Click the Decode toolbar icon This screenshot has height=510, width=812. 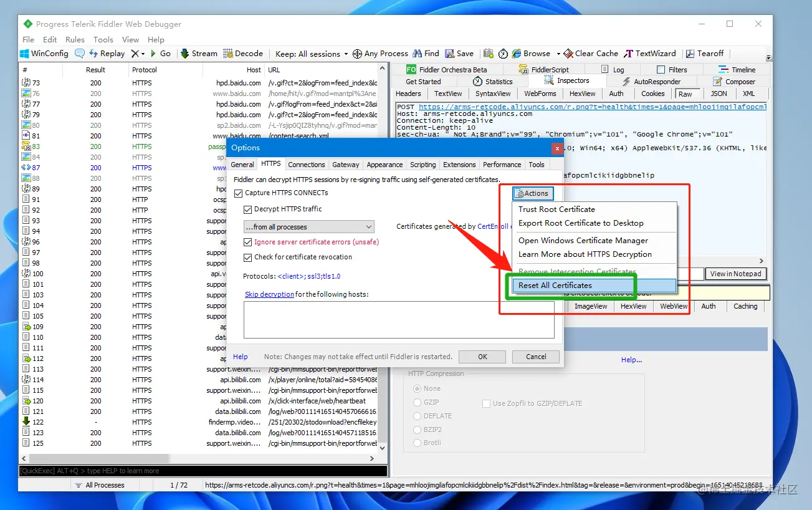pos(228,54)
